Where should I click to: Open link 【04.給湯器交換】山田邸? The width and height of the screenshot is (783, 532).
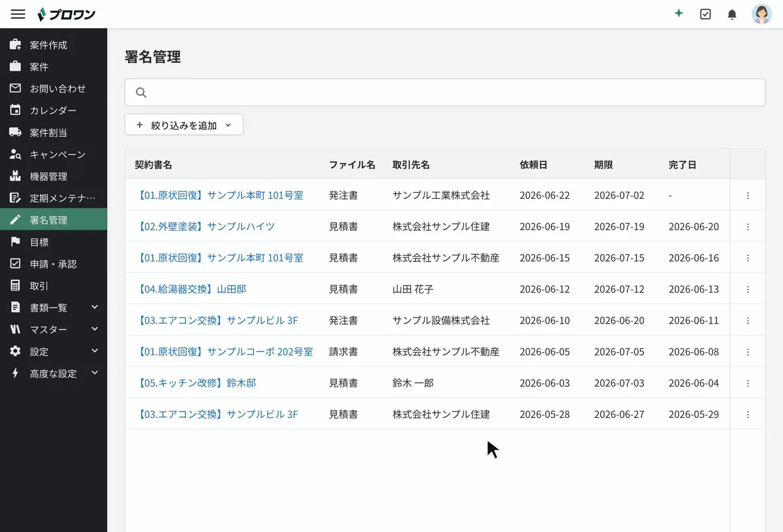(x=191, y=289)
